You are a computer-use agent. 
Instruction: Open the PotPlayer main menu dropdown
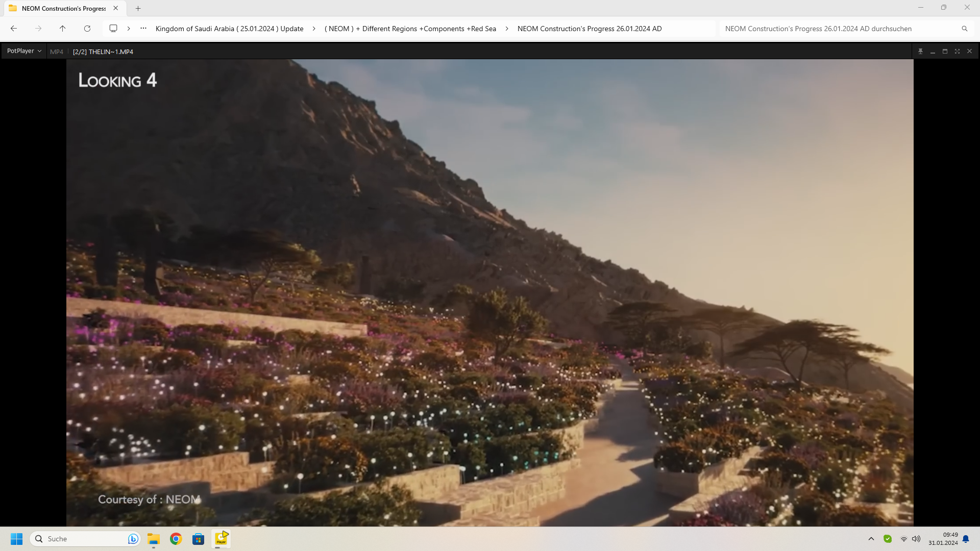pos(24,51)
